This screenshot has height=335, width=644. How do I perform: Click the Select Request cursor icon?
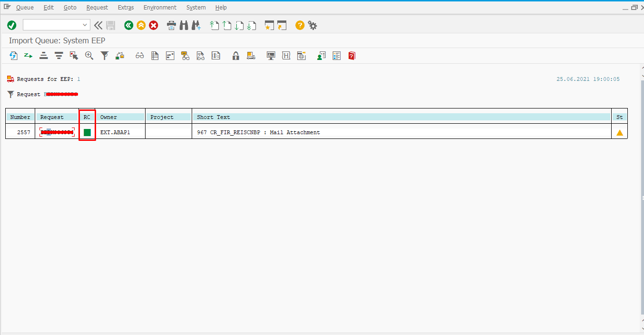point(74,56)
